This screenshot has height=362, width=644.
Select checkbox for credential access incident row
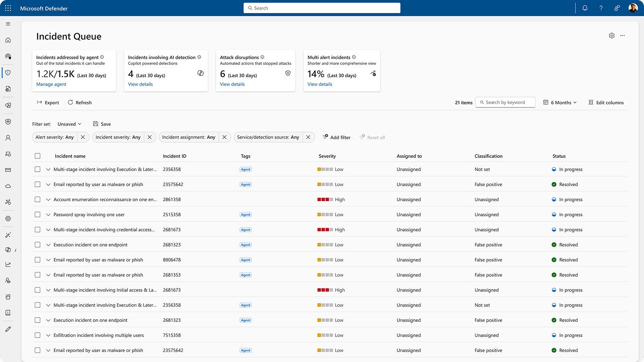click(37, 230)
